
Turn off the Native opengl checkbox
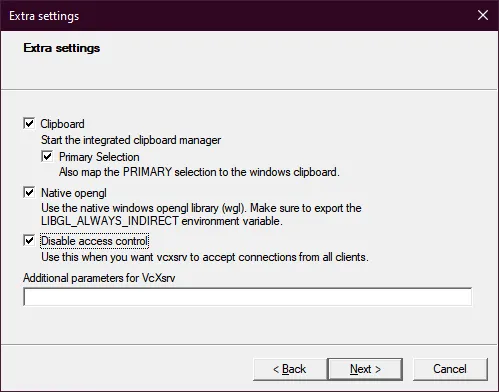[29, 192]
